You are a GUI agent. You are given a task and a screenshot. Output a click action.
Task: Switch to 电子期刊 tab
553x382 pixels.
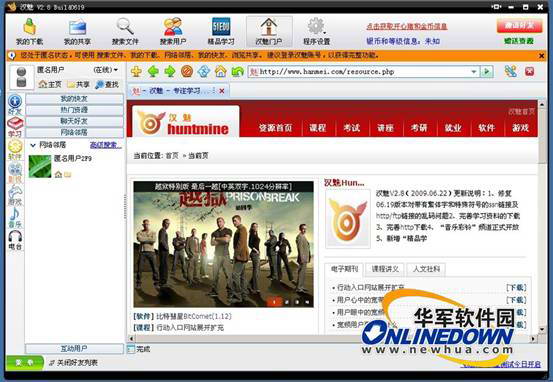345,269
